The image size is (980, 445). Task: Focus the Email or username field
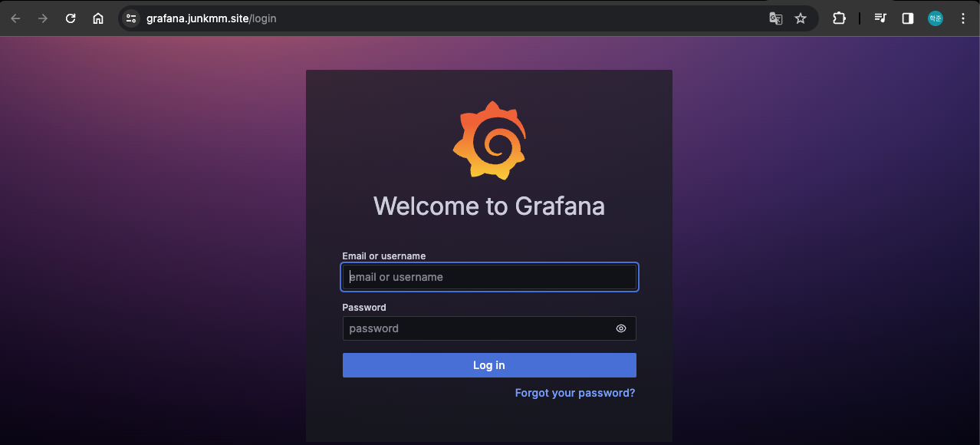pos(489,277)
